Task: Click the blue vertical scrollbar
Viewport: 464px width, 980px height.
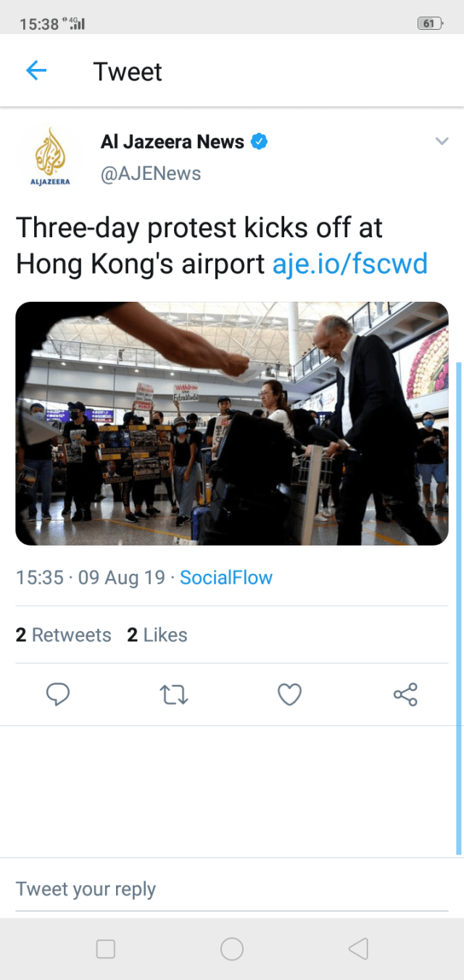Action: [x=458, y=608]
